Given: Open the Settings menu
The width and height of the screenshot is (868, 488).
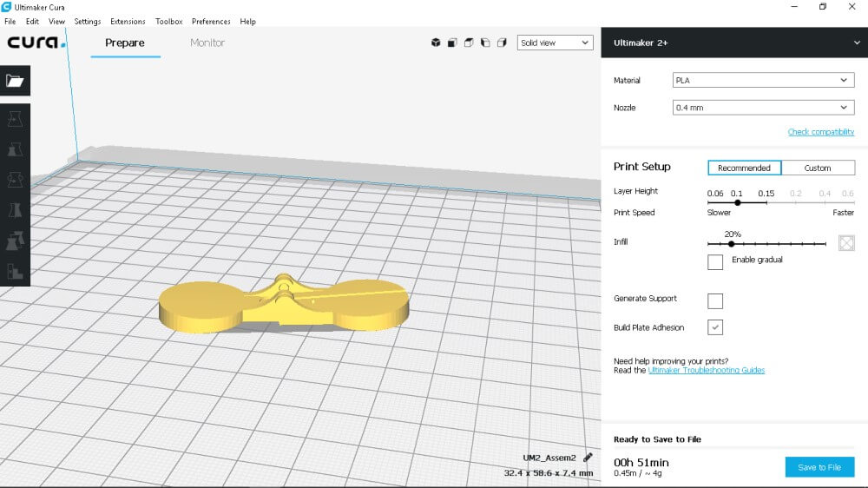Looking at the screenshot, I should coord(88,21).
